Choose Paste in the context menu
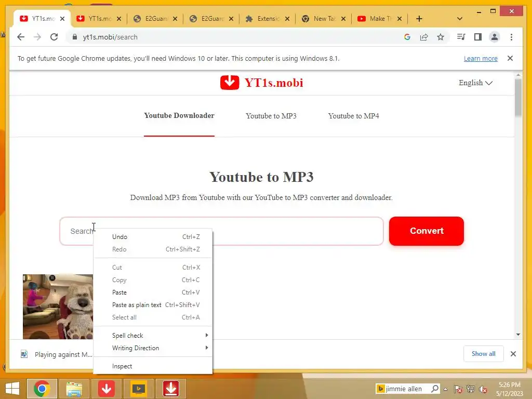 [x=153, y=292]
